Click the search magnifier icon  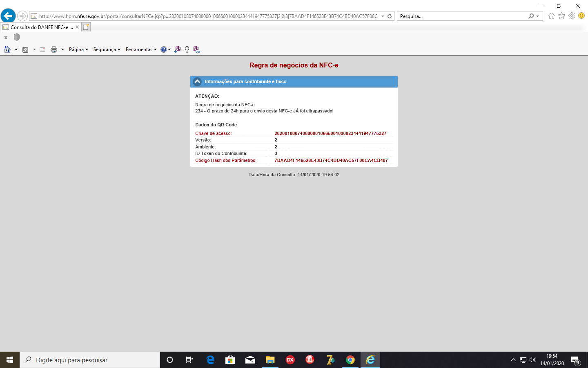pyautogui.click(x=531, y=16)
